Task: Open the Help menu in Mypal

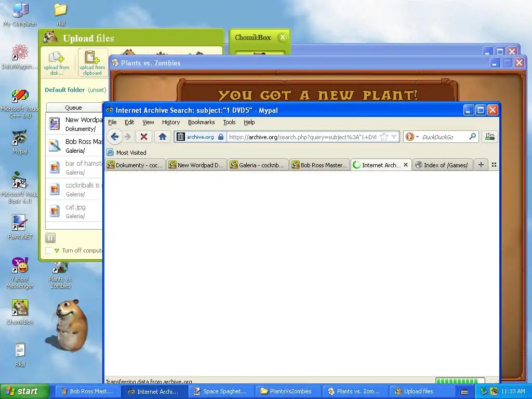Action: click(x=249, y=122)
